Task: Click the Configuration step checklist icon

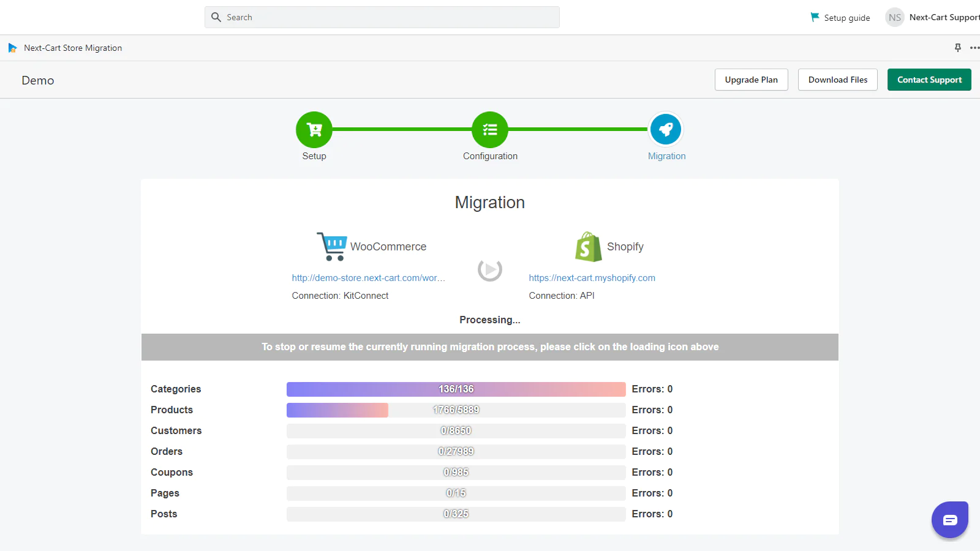Action: (490, 130)
